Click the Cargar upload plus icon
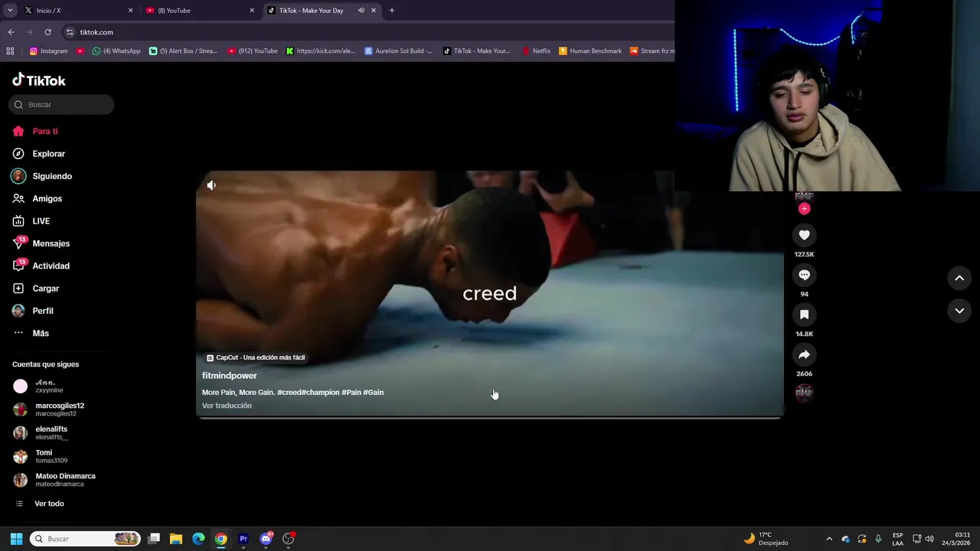Screen dimensions: 980x551 click(18, 289)
